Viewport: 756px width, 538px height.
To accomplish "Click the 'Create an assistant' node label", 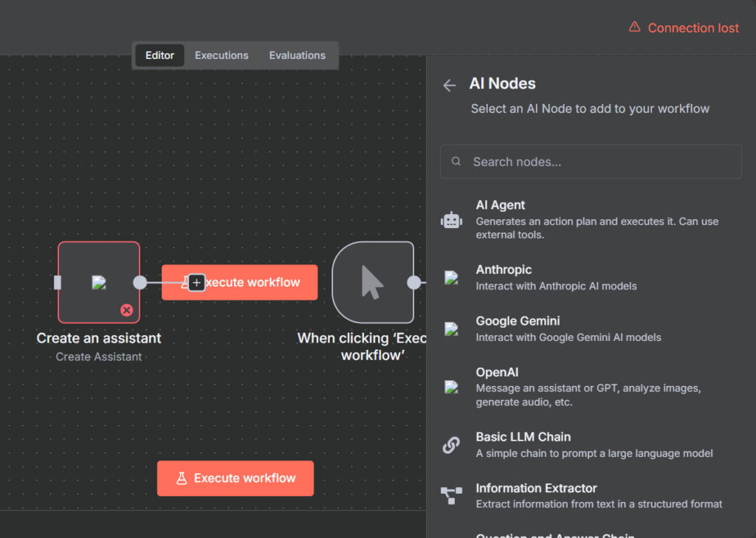I will pyautogui.click(x=99, y=338).
